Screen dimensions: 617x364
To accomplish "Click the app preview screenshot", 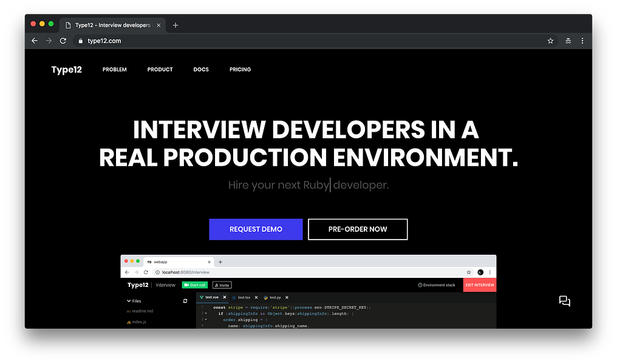I will [308, 292].
